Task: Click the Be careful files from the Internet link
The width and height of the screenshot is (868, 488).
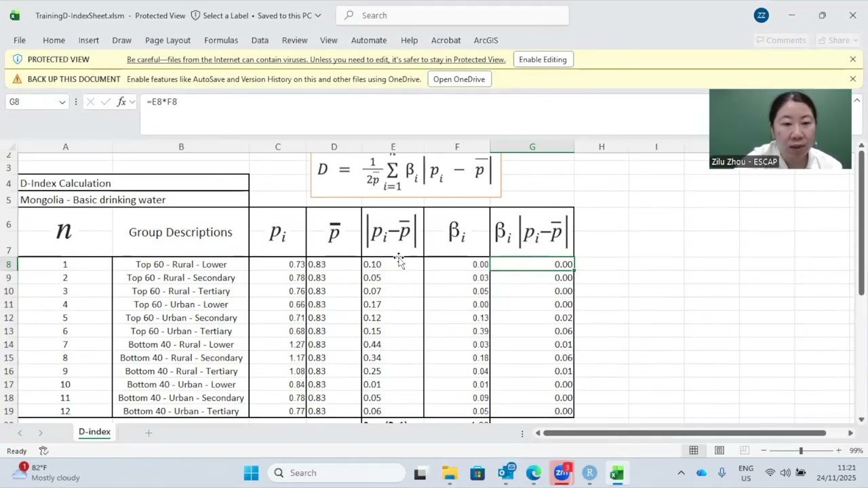Action: [x=316, y=60]
